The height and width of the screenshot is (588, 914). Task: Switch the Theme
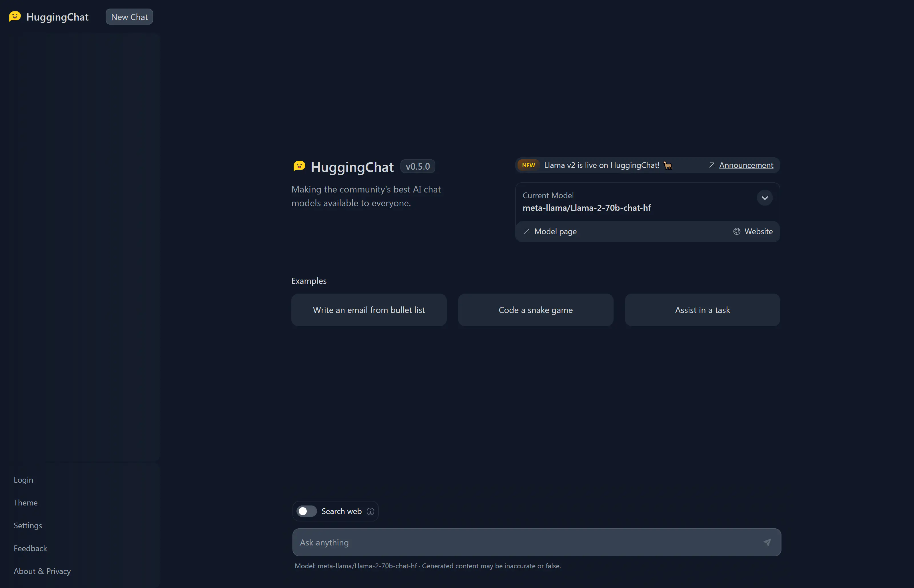(x=26, y=503)
